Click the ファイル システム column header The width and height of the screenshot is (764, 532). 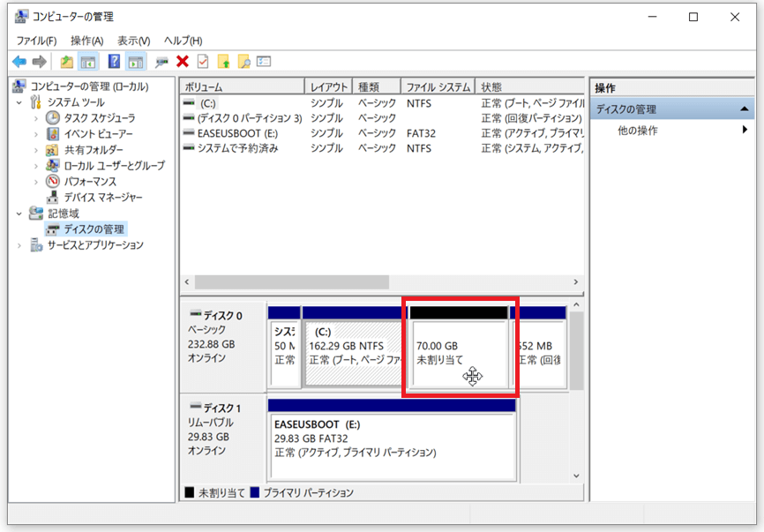point(437,87)
